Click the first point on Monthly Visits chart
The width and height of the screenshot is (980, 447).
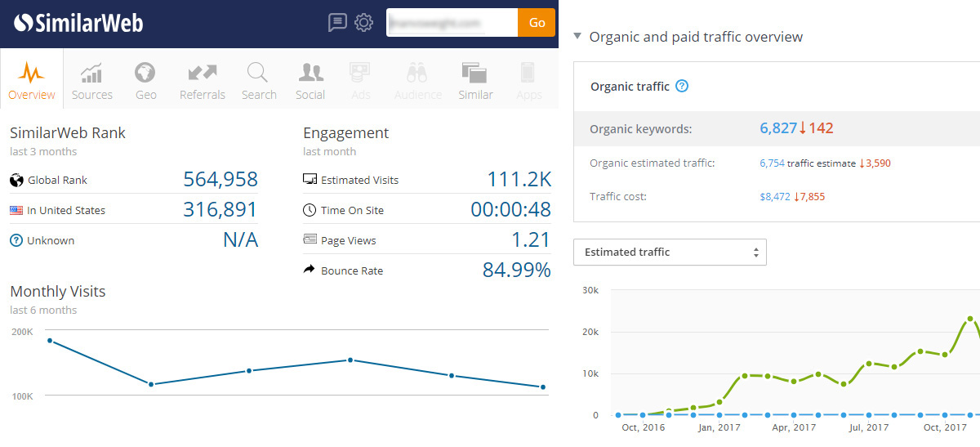(50, 341)
